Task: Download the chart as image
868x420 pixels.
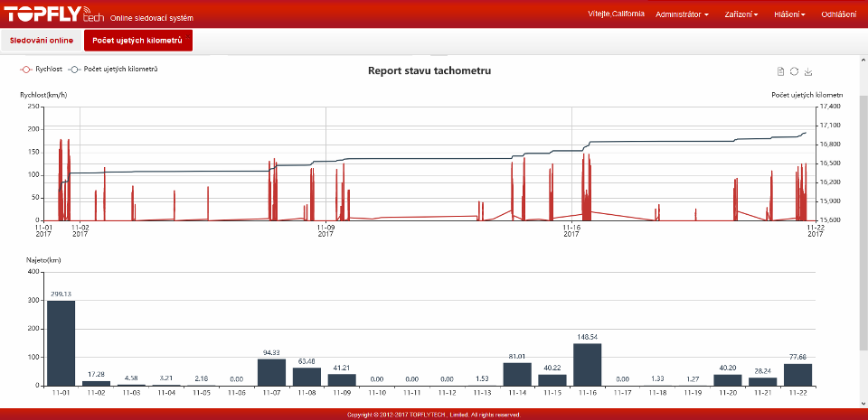Action: pos(808,72)
